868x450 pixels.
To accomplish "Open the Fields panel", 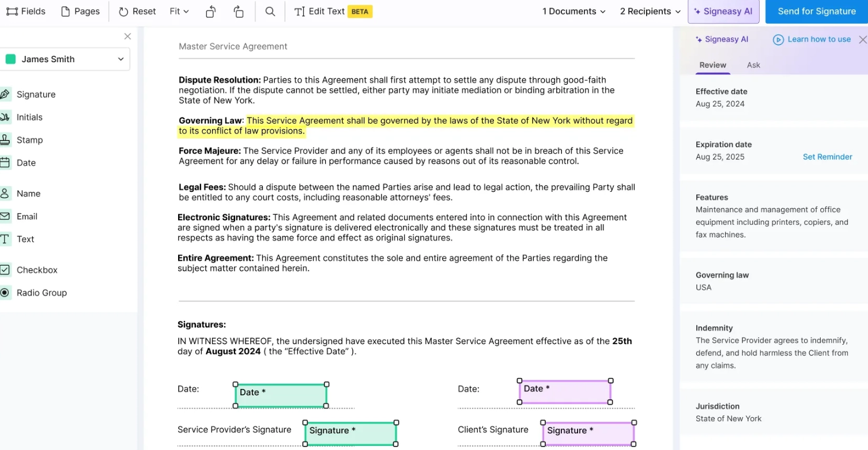I will 25,11.
